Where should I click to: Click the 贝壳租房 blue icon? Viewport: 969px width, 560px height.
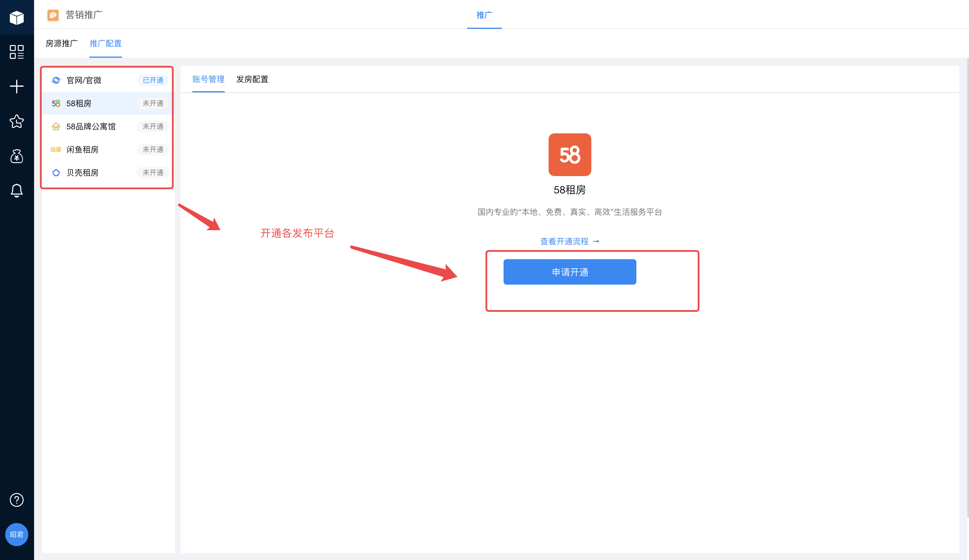(56, 172)
